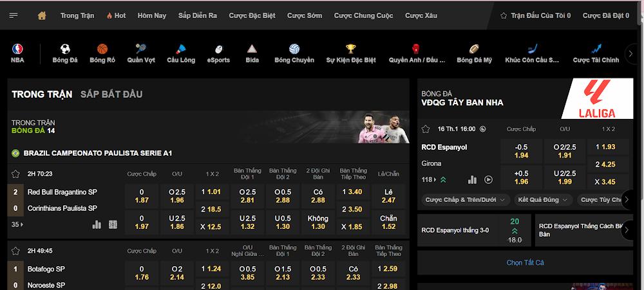
Task: Mark RCD Espanyol vs Girona as favorite
Action: pos(426,129)
